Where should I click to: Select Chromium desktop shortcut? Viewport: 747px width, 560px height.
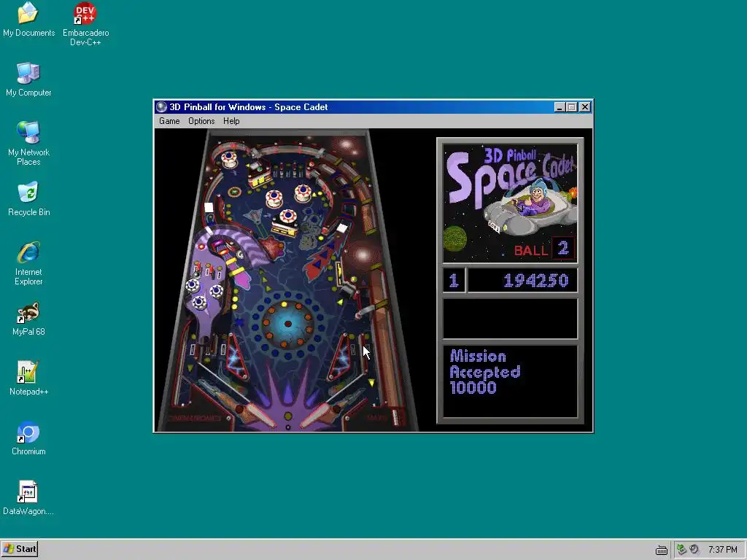pos(28,438)
